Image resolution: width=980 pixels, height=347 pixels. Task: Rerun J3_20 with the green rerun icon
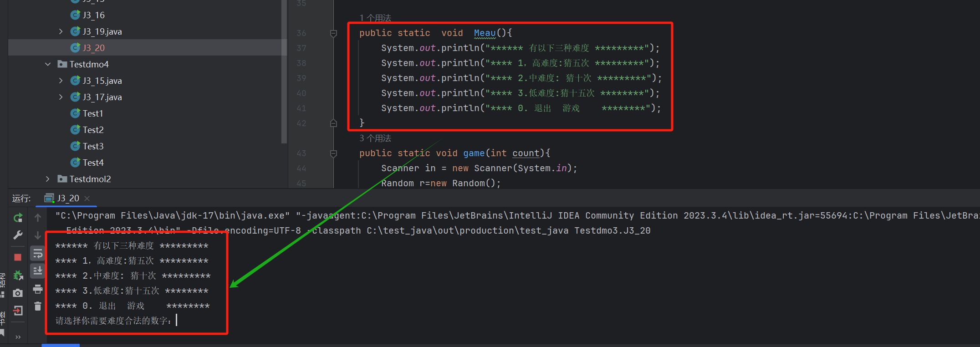18,218
